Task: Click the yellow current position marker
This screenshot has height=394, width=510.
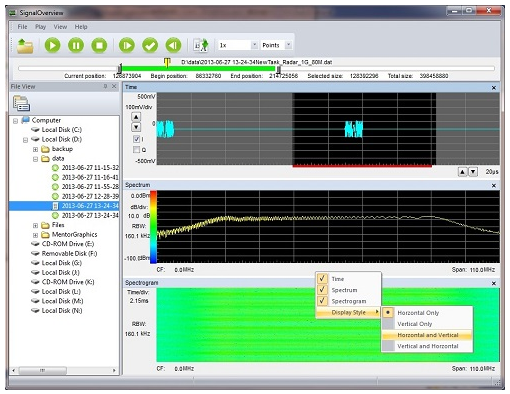Action: coord(167,62)
